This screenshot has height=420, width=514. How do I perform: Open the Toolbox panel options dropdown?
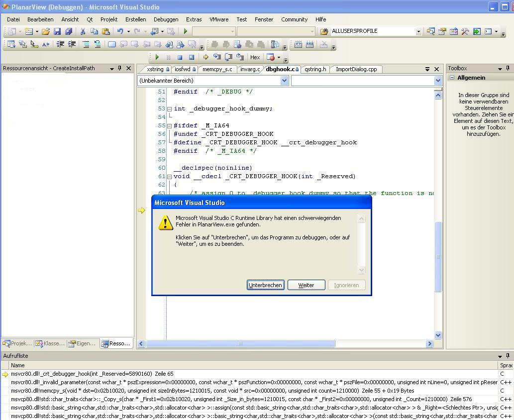coord(500,69)
